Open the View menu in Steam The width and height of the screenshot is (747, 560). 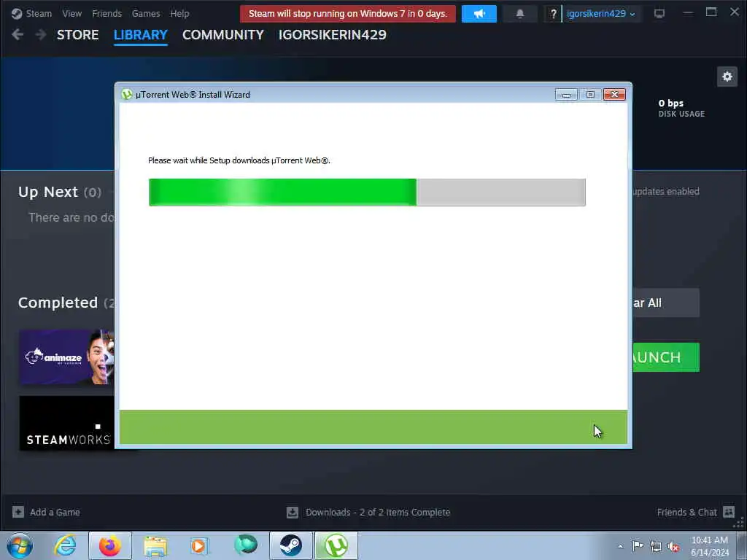click(x=72, y=13)
